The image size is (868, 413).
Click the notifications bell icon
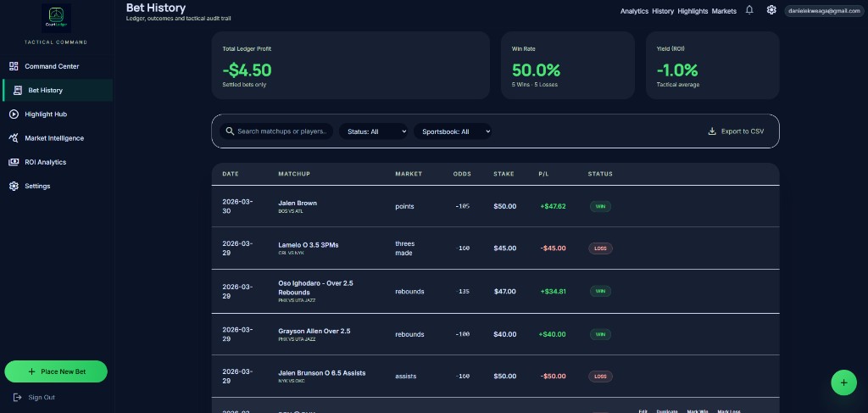tap(749, 10)
